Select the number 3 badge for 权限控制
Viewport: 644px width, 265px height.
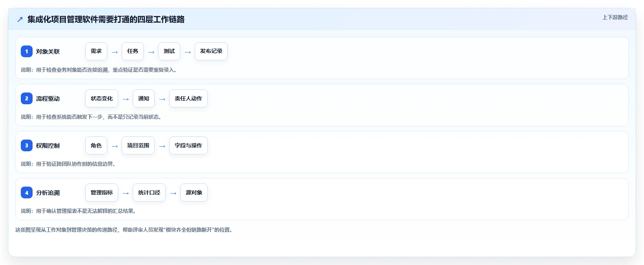tap(27, 145)
